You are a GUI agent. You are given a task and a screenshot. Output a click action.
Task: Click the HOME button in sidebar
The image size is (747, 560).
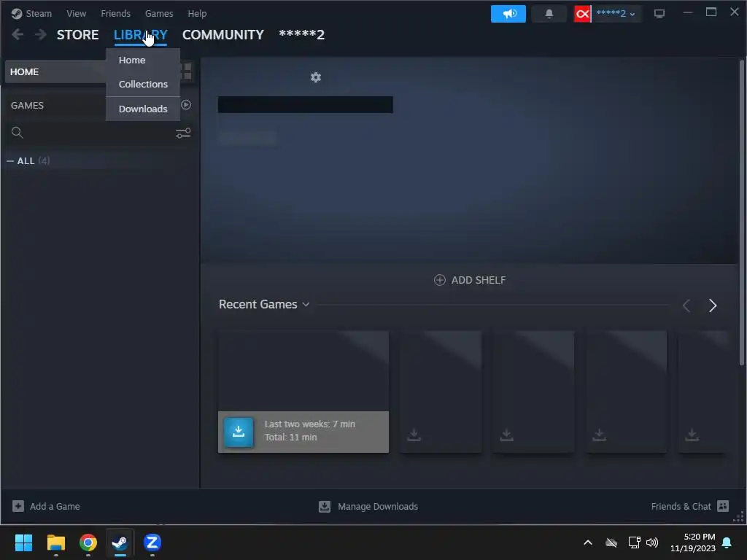point(55,71)
